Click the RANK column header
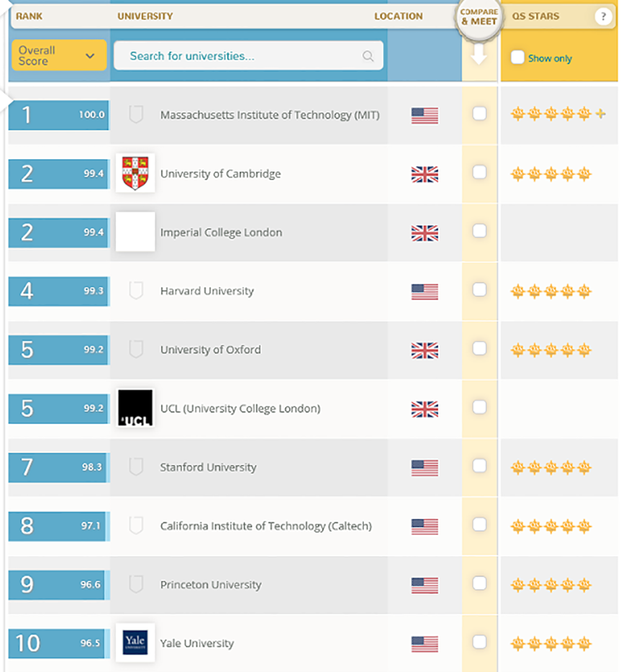Viewport: 621px width, 672px height. [x=29, y=16]
